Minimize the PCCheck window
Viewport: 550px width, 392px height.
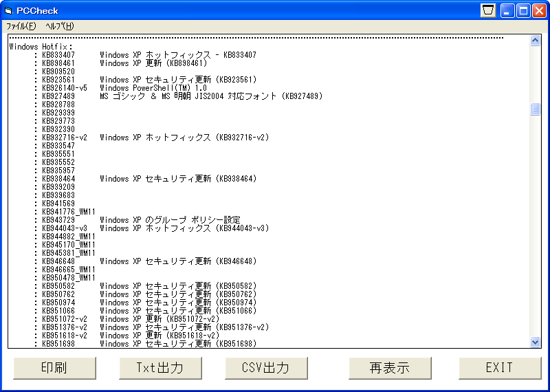coord(507,11)
